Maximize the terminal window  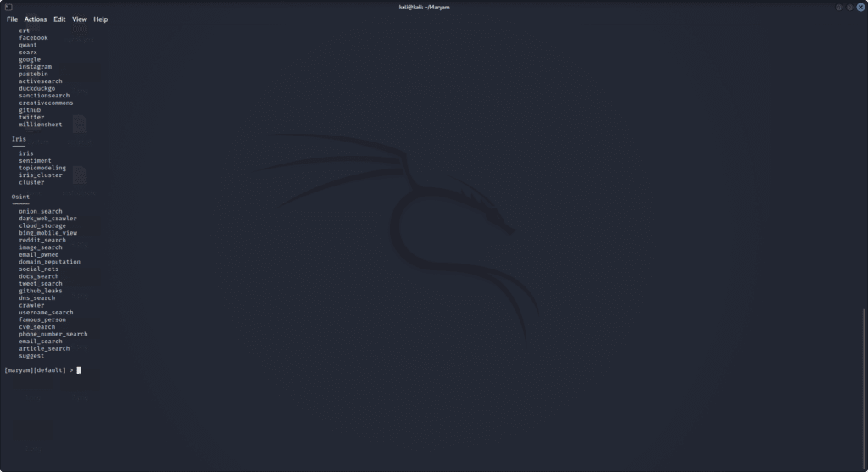[x=849, y=7]
